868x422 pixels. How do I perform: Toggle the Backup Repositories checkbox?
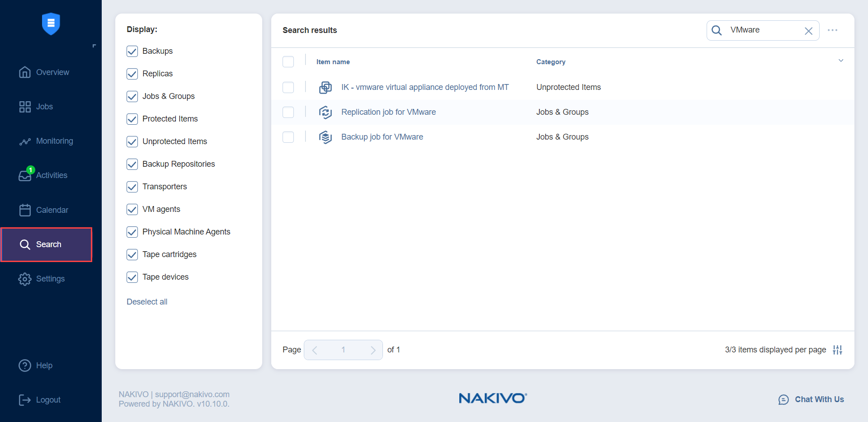[x=132, y=164]
